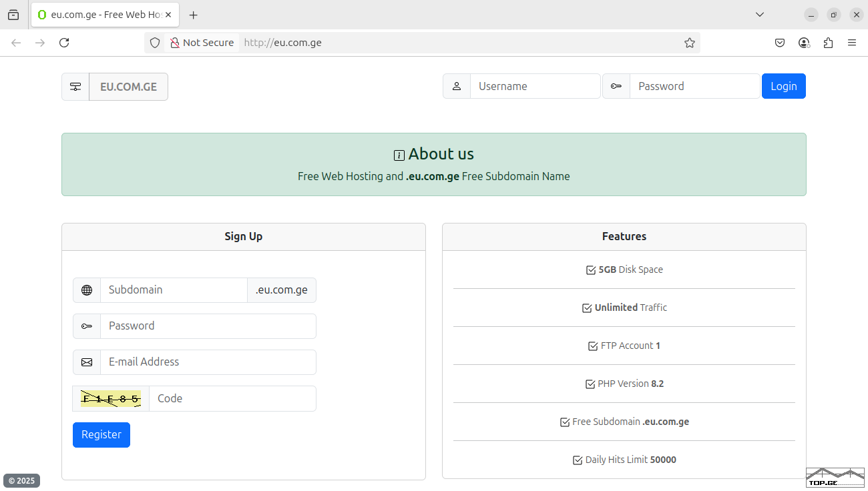Restore down the browser window
The height and width of the screenshot is (491, 868).
click(x=834, y=15)
